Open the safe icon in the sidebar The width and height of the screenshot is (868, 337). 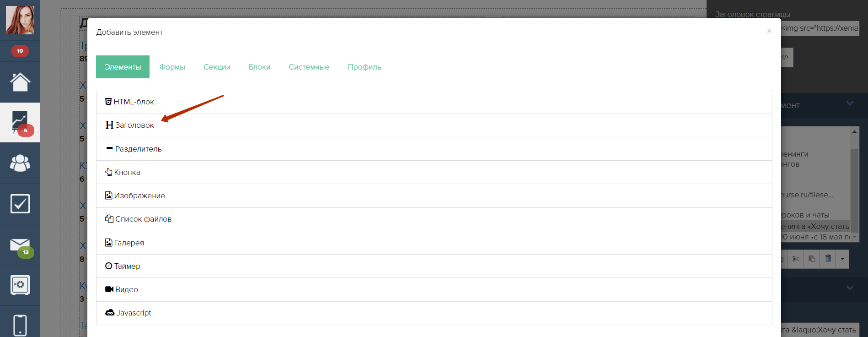[x=20, y=285]
